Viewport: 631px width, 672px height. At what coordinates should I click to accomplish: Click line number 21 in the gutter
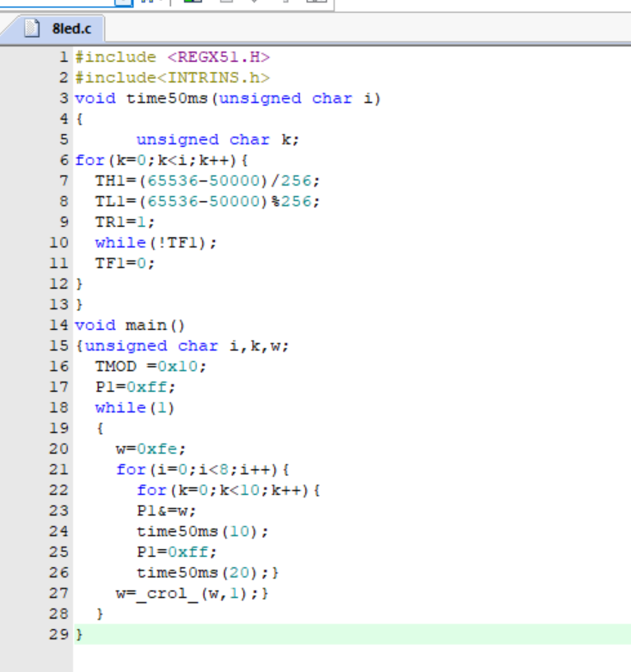(x=58, y=469)
